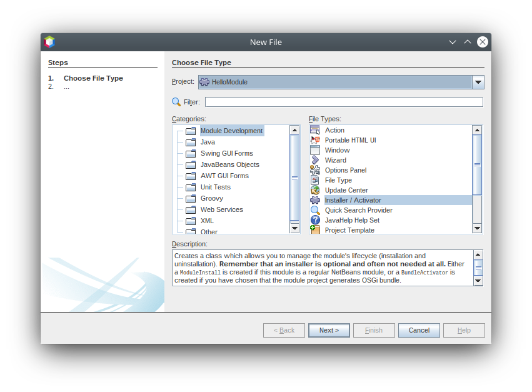Image resolution: width=532 pixels, height=392 pixels.
Task: Select the Action file type icon
Action: point(315,130)
